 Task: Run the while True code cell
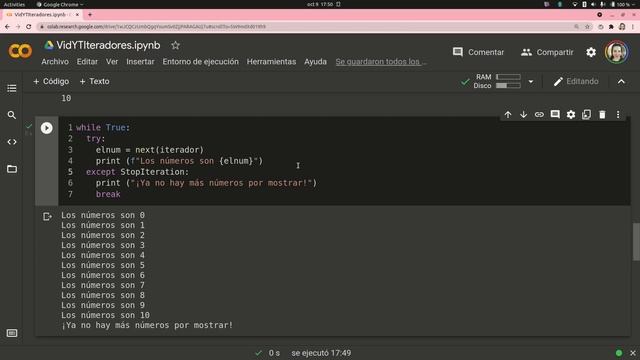coord(47,128)
